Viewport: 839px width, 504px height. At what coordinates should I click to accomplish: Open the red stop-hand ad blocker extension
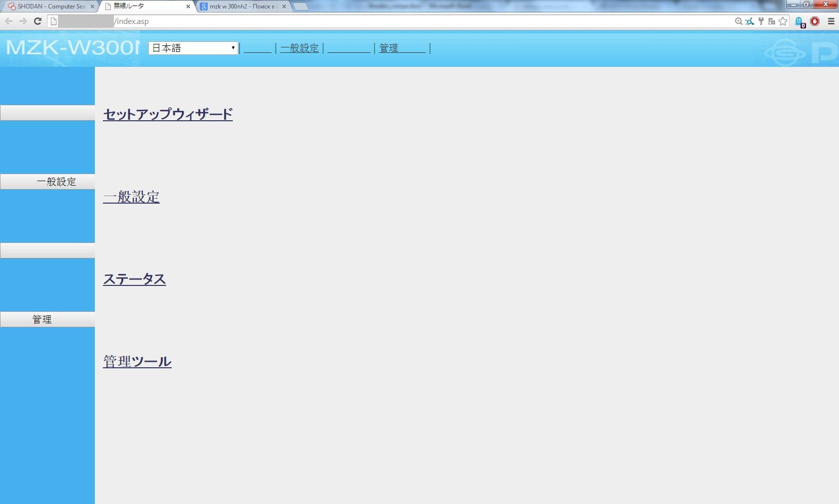point(815,21)
